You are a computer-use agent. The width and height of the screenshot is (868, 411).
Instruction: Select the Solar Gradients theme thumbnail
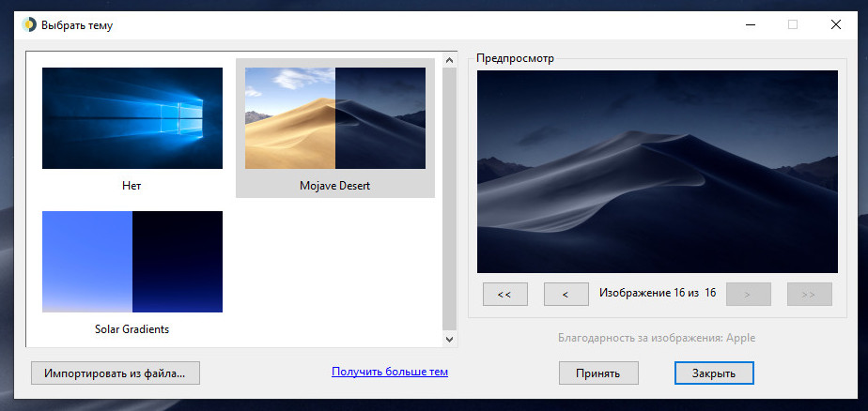click(132, 262)
